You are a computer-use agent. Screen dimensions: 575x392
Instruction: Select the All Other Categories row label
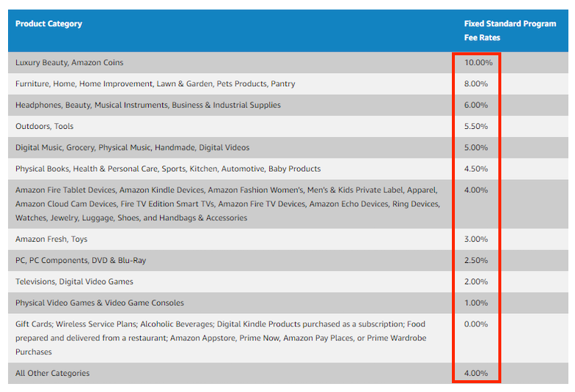pyautogui.click(x=52, y=374)
